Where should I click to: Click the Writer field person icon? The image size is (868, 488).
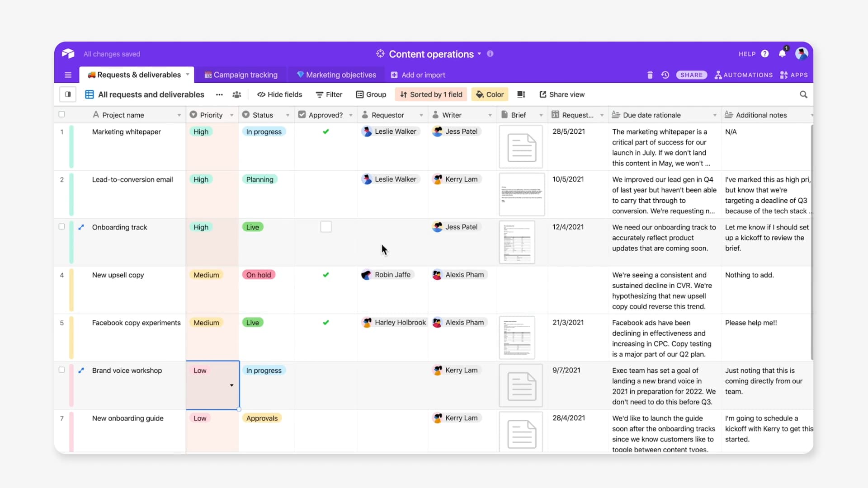tap(435, 115)
